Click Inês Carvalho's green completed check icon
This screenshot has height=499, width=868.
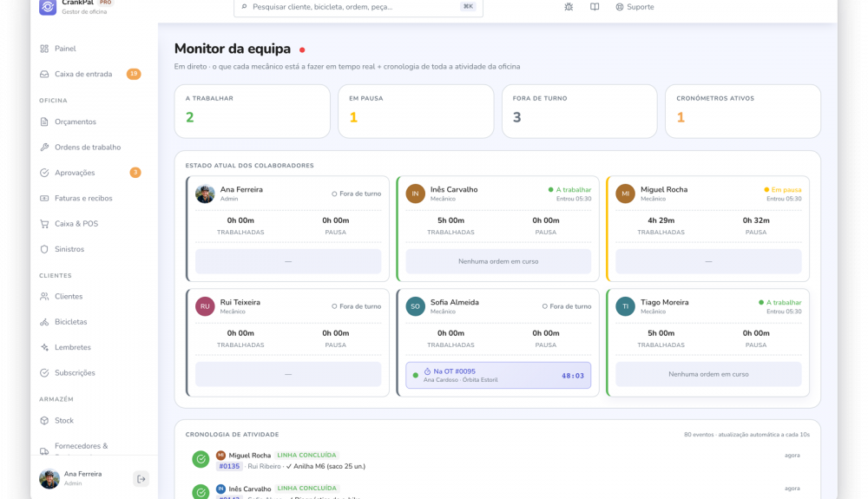coord(201,491)
